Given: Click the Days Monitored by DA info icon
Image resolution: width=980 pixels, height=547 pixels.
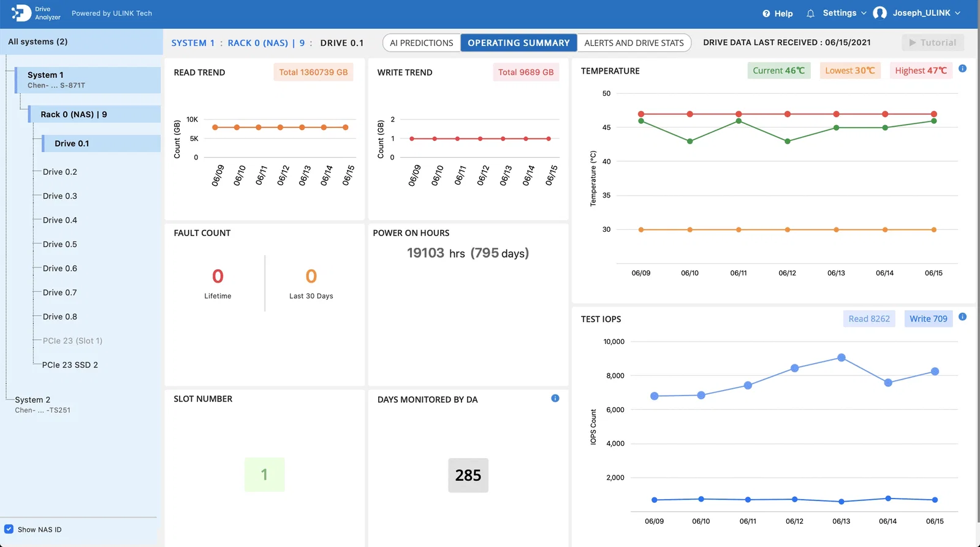Looking at the screenshot, I should [x=555, y=399].
